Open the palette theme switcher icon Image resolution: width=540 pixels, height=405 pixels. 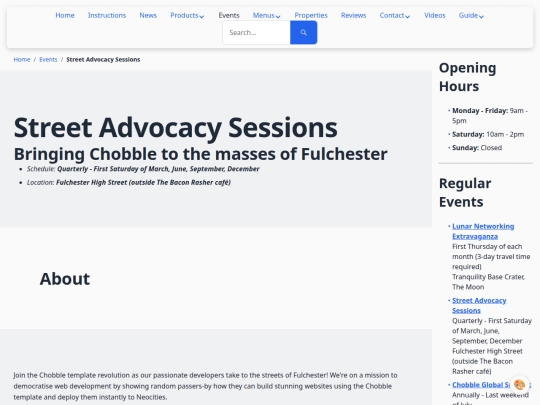[519, 384]
